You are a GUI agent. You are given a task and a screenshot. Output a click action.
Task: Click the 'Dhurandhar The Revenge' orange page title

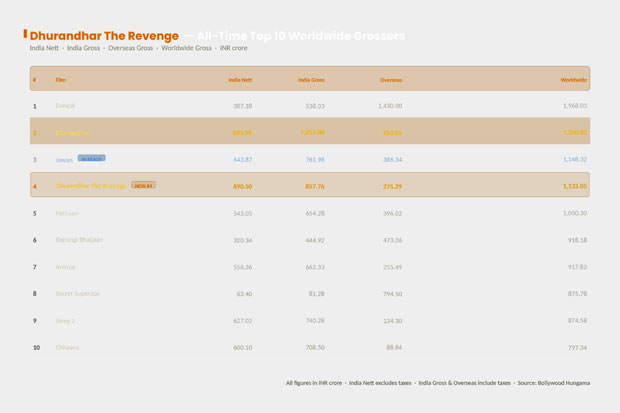coord(104,36)
